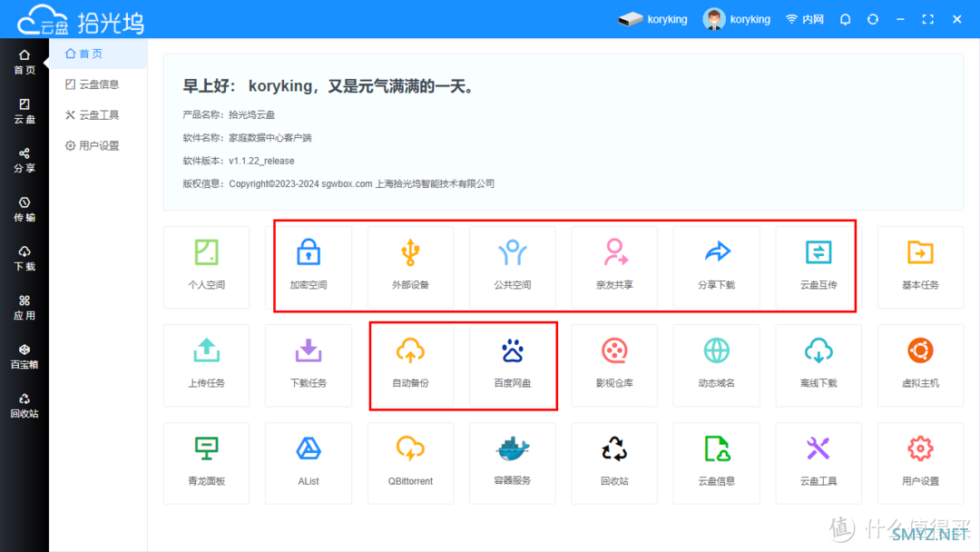Image resolution: width=980 pixels, height=552 pixels.
Task: Switch to 分享 in the black sidebar
Action: 24,161
